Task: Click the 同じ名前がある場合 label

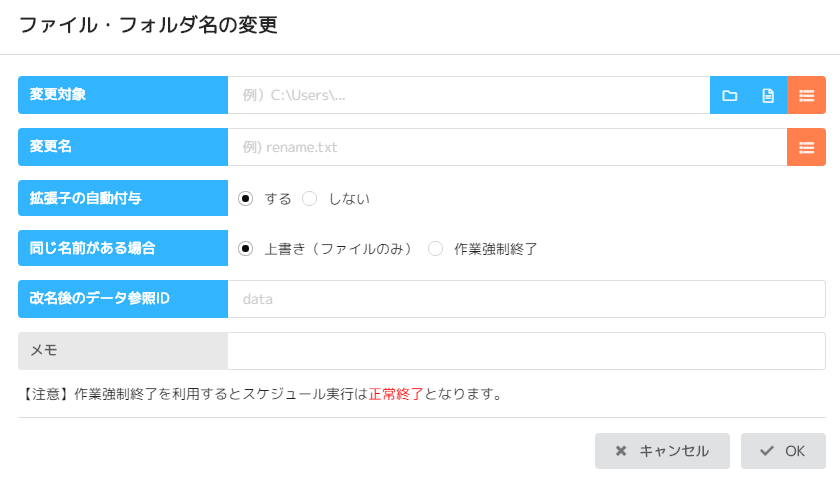Action: [122, 248]
